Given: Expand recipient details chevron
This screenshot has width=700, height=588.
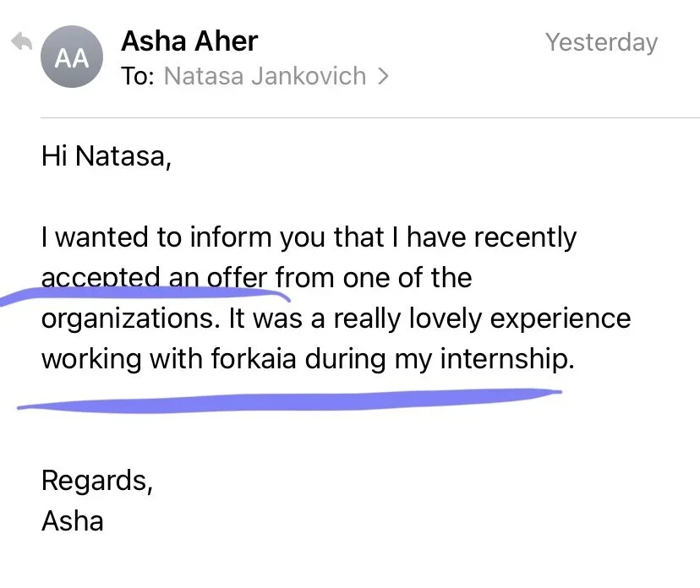Looking at the screenshot, I should click(383, 76).
